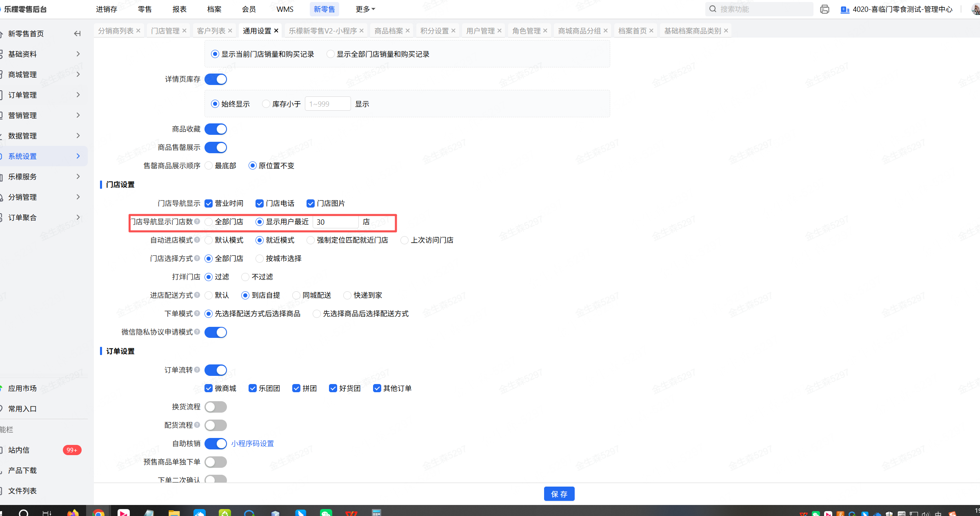Switch to the 报表 top menu
980x516 pixels.
[179, 9]
